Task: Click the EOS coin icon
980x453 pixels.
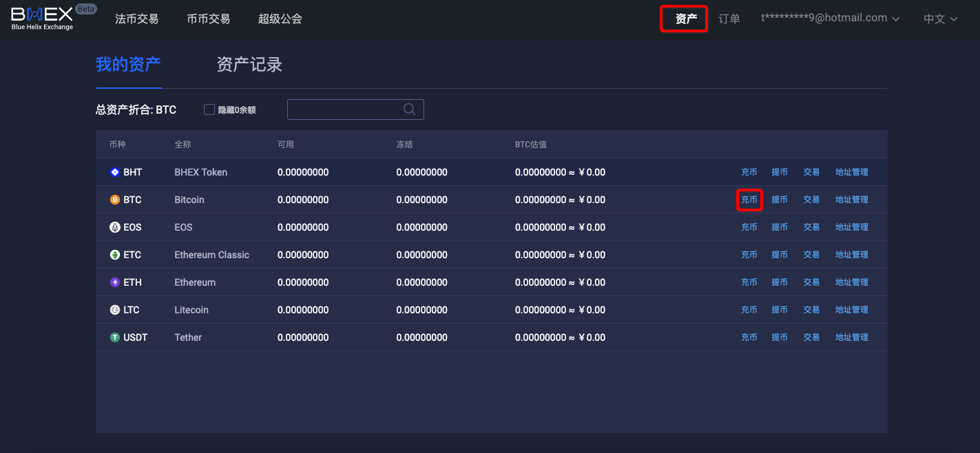Action: (x=115, y=227)
